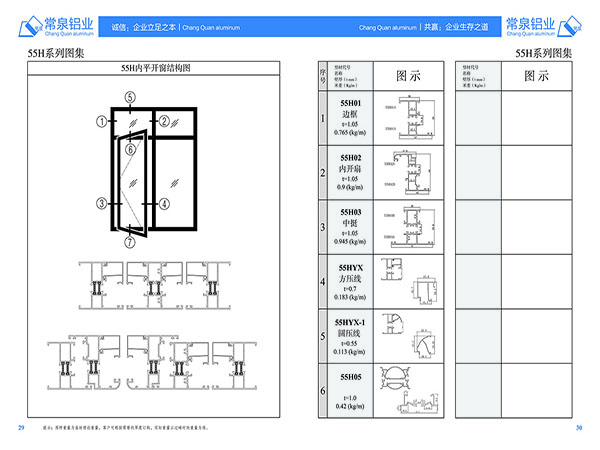Select circled number 7 below the window frame
The image size is (600, 450).
[x=130, y=242]
